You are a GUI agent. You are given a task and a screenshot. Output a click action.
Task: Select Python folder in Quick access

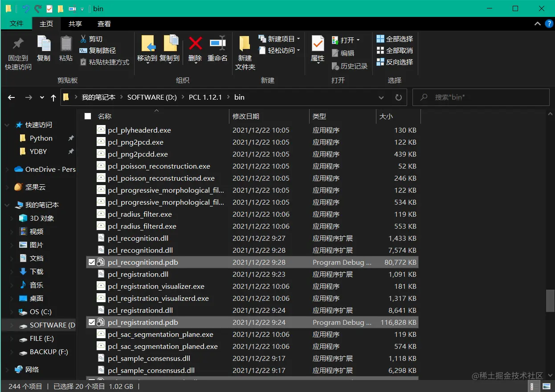pyautogui.click(x=41, y=138)
